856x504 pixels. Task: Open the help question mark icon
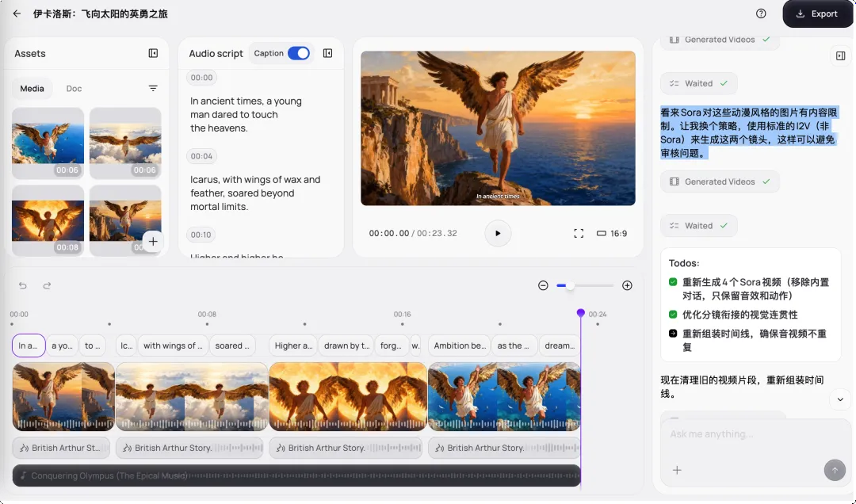click(761, 13)
